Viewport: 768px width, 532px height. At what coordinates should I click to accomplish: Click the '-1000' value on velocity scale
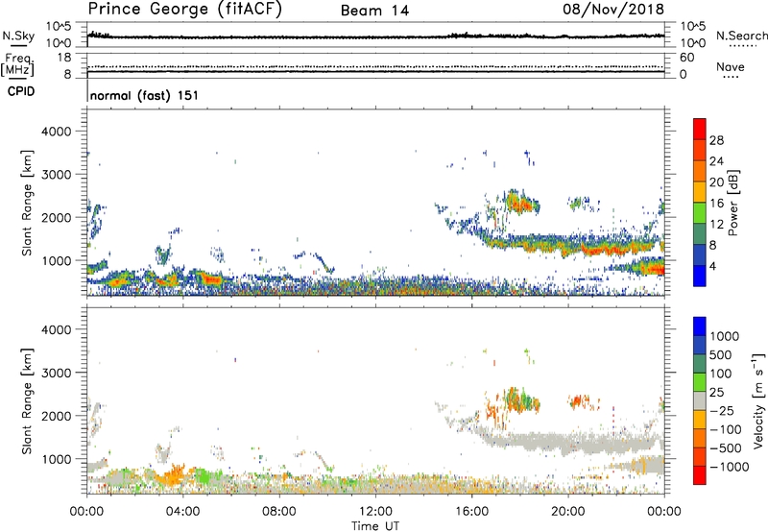pyautogui.click(x=730, y=467)
